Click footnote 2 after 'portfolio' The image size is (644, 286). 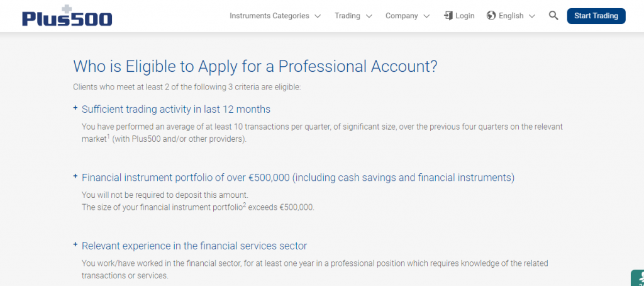click(244, 204)
